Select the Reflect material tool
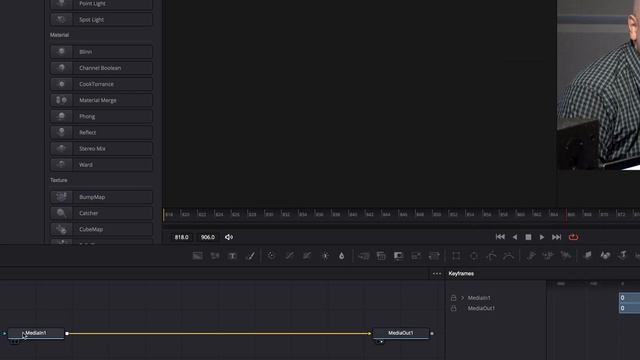This screenshot has height=360, width=640. coord(101,132)
